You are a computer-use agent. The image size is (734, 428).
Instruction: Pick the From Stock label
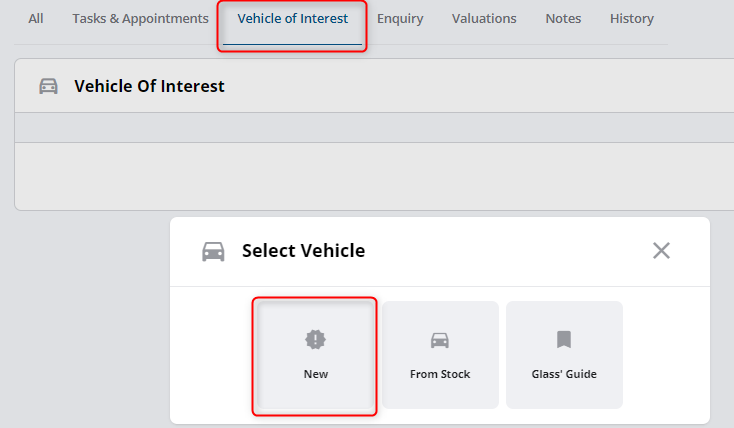440,374
